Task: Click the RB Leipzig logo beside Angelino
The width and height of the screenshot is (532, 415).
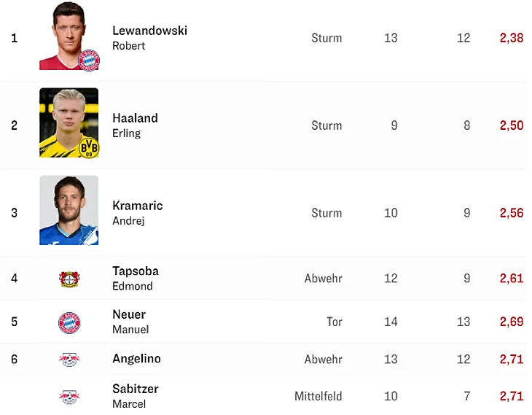Action: [x=69, y=359]
